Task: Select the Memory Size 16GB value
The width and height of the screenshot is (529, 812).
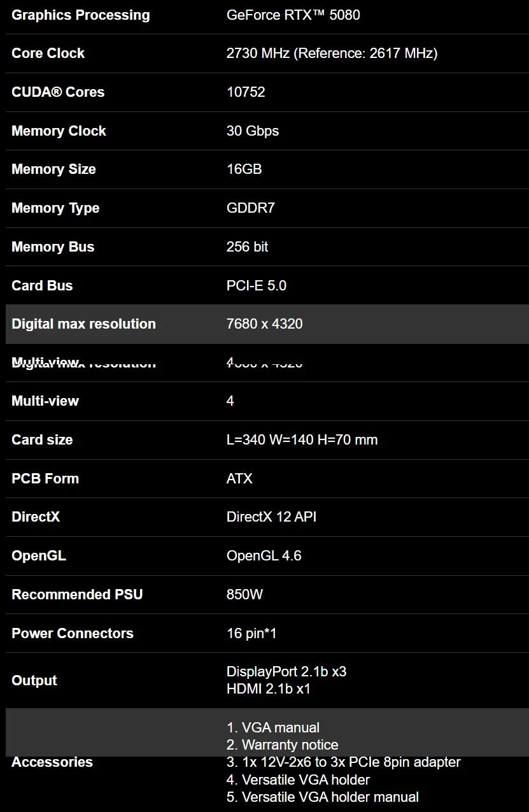Action: 244,169
